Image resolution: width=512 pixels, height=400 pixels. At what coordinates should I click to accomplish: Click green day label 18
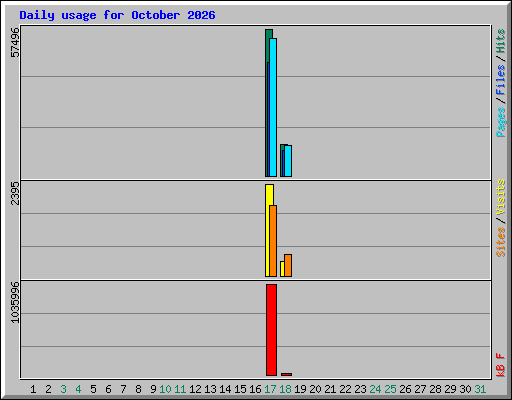click(285, 389)
